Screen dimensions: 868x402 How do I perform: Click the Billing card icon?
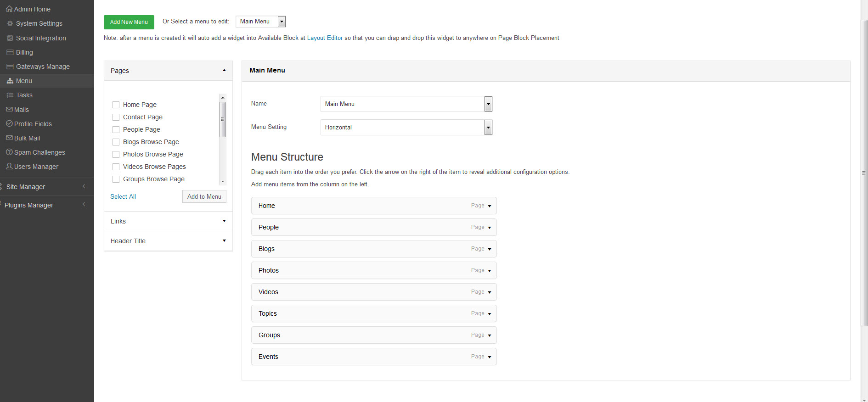(x=10, y=52)
